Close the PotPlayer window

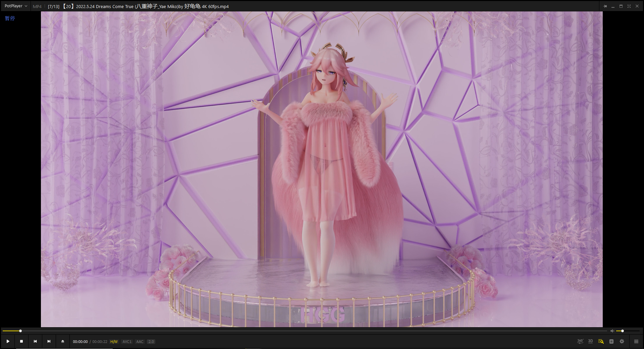tap(637, 6)
